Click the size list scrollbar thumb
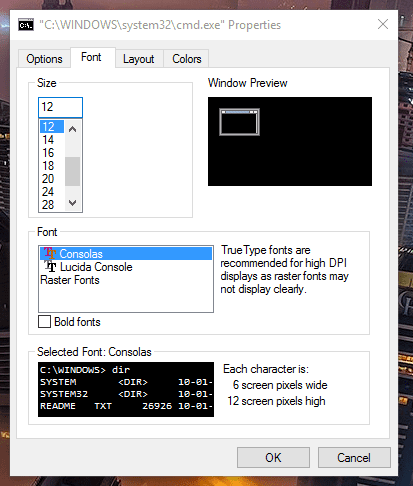Viewport: 413px width, 486px height. (72, 171)
